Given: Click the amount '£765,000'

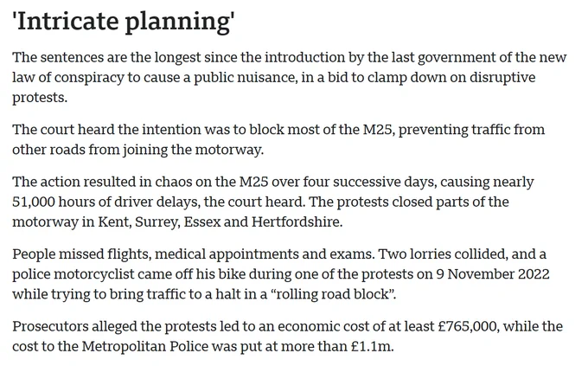Looking at the screenshot, I should click(469, 326).
